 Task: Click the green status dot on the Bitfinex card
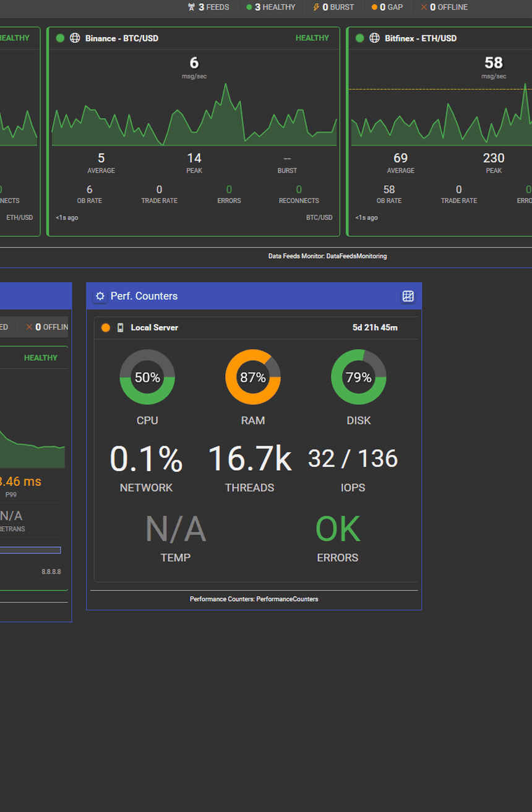(x=359, y=38)
